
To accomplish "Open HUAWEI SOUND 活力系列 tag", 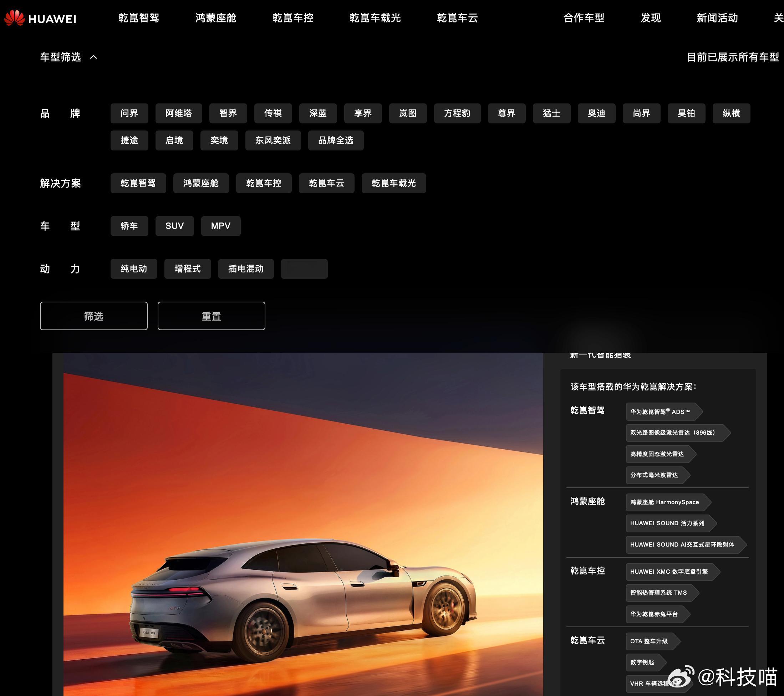I will pos(671,523).
